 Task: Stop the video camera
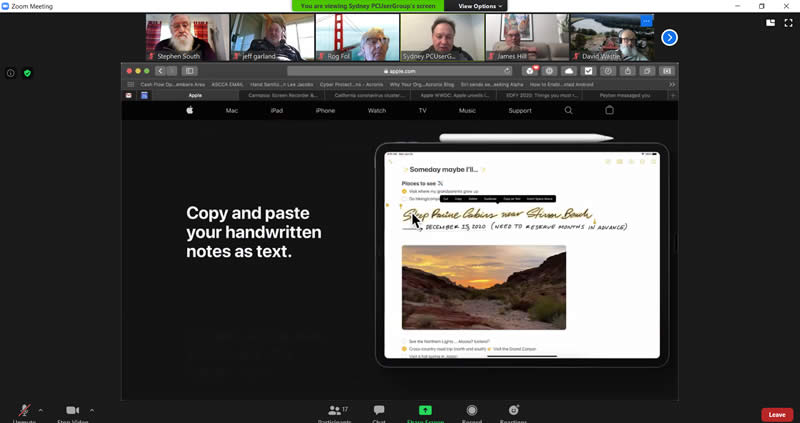click(x=72, y=412)
